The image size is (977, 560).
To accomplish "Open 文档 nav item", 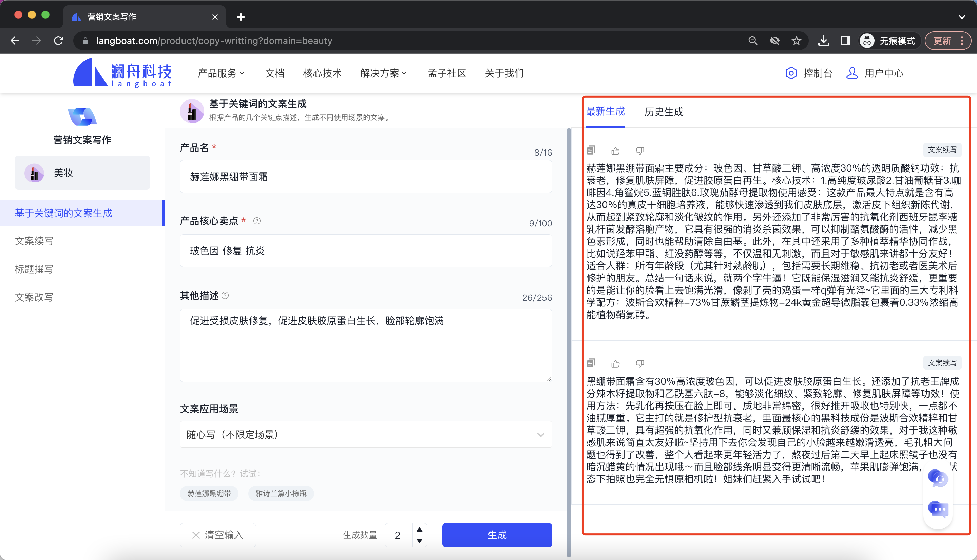I will point(274,73).
